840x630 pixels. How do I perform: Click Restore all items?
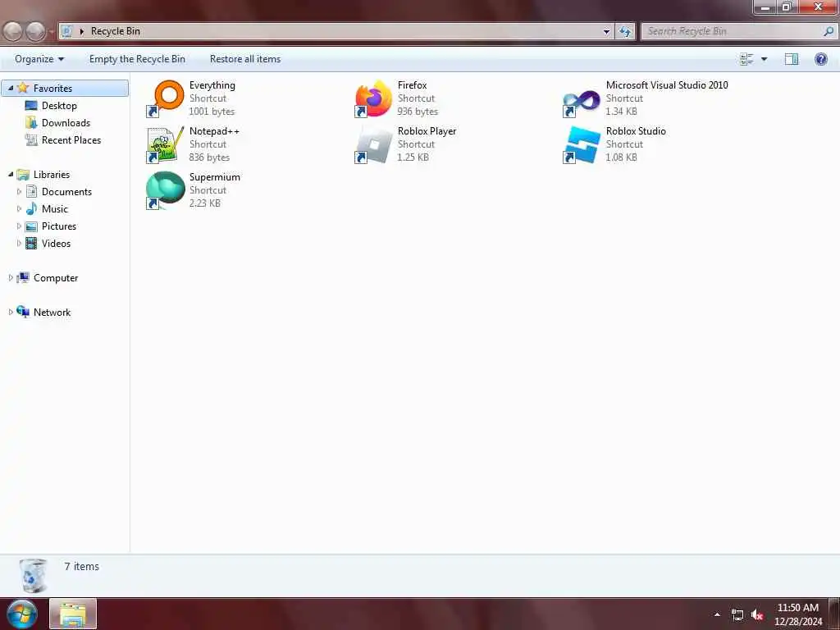point(245,59)
